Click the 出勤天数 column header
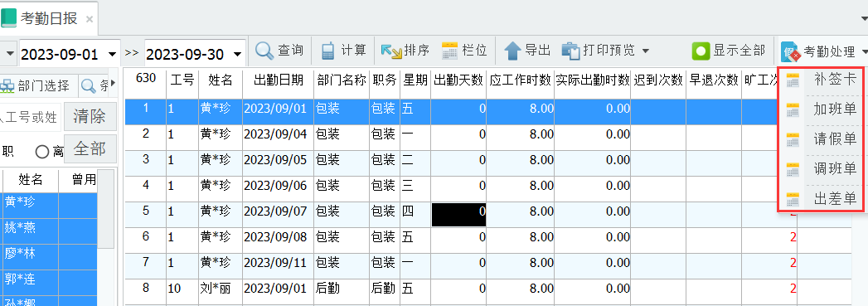Screen dimensions: 868x306 pos(458,80)
